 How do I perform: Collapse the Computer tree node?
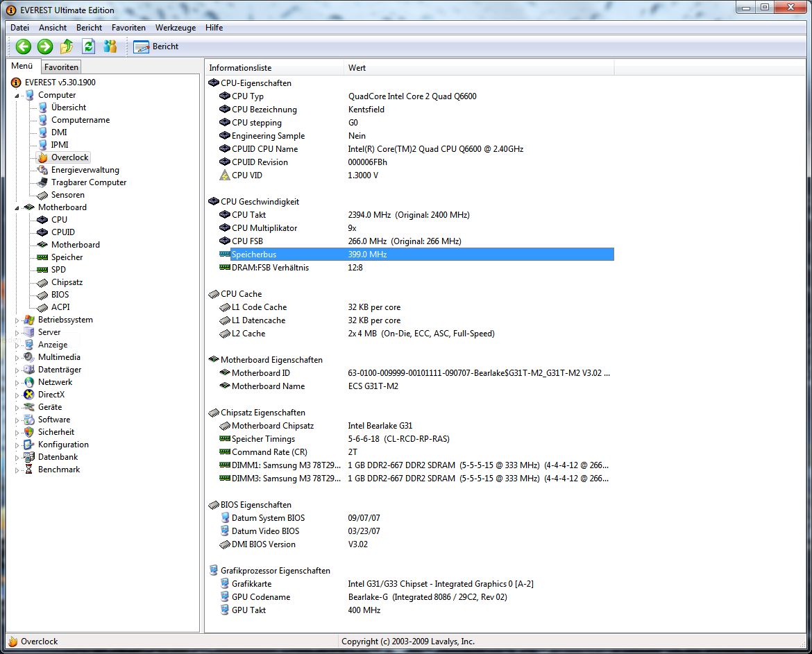pos(17,96)
